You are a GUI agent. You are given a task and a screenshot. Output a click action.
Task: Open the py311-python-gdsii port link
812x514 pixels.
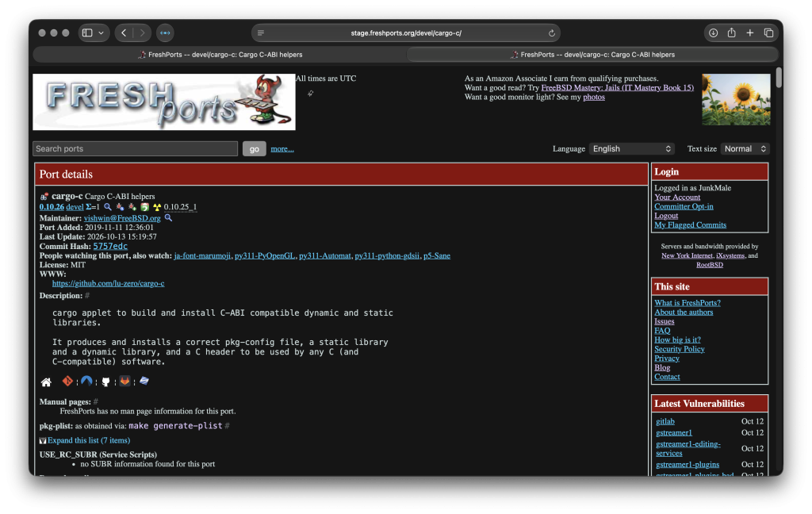click(387, 255)
